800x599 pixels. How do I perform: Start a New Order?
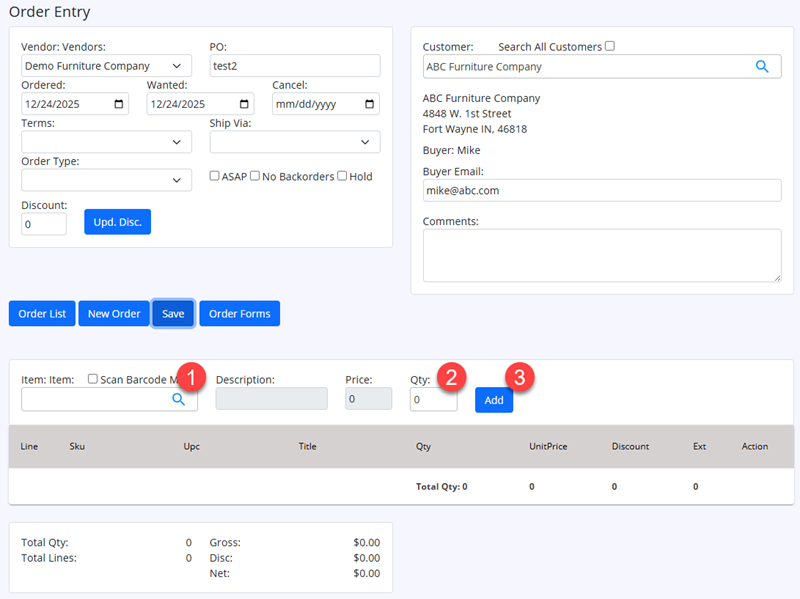(x=114, y=313)
